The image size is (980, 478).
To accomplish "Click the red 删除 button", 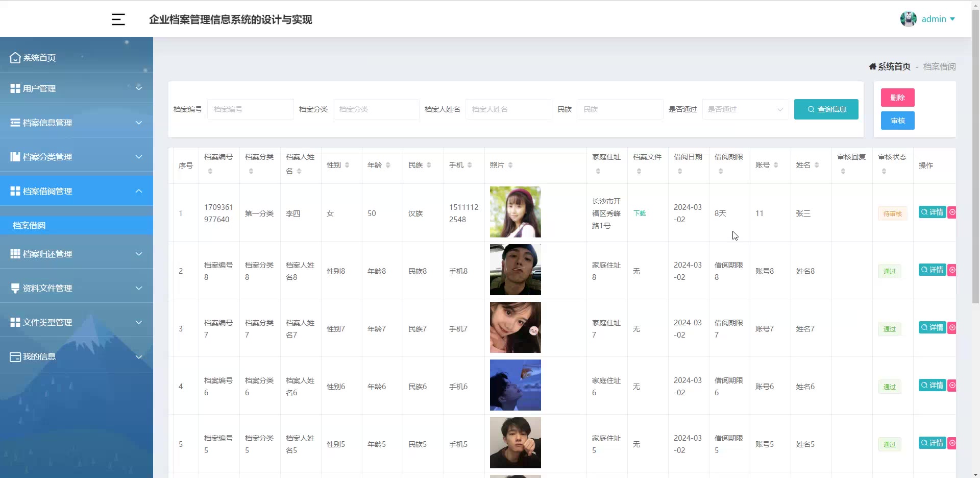I will [x=897, y=98].
